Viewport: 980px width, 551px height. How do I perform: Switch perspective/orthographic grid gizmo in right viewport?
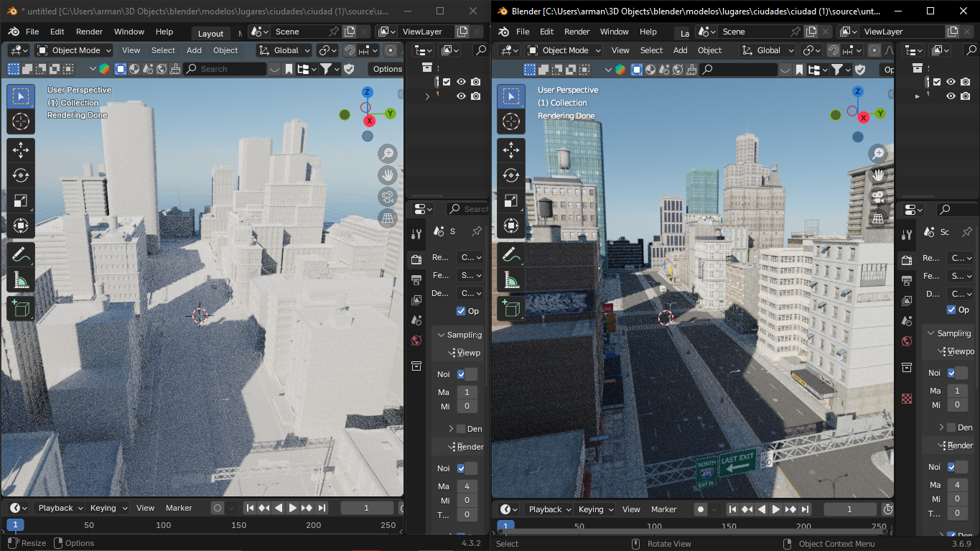pos(878,218)
